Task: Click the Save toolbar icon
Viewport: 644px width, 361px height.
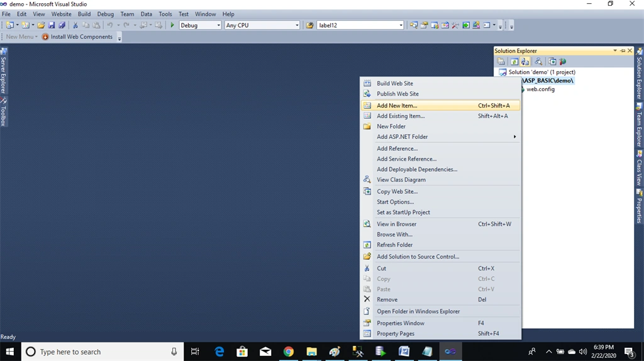Action: click(52, 25)
